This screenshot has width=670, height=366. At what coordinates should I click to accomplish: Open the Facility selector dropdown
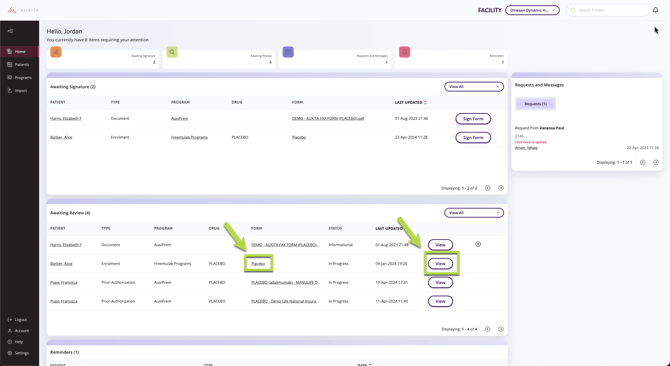532,10
